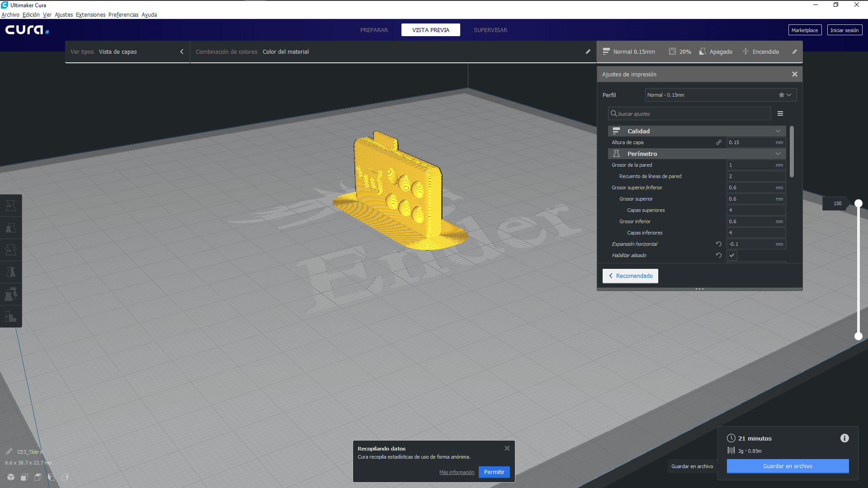Select the Rotate tool in left toolbar
This screenshot has width=868, height=488.
click(x=10, y=250)
